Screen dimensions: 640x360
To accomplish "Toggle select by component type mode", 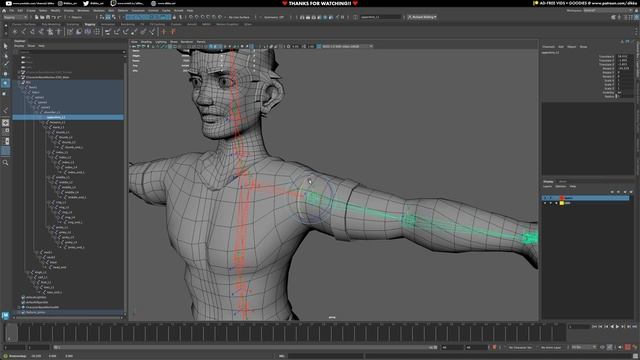I will click(x=114, y=17).
